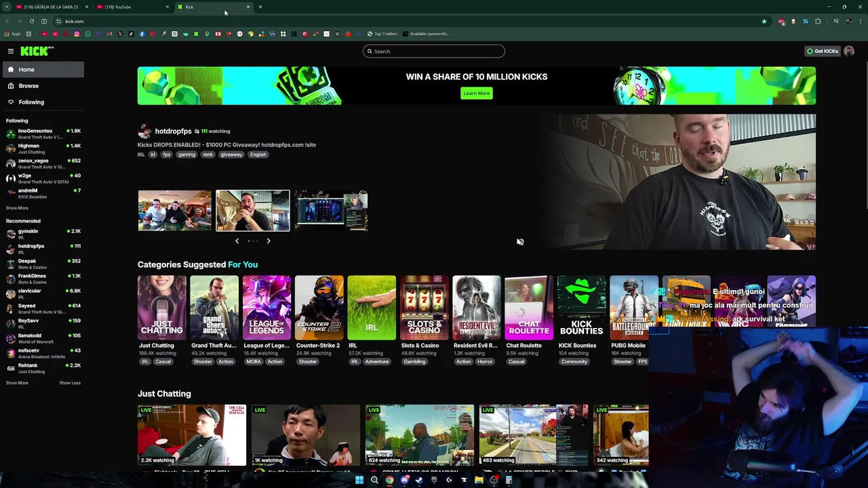Show previous featured stream in carousel
This screenshot has width=868, height=488.
(x=237, y=241)
